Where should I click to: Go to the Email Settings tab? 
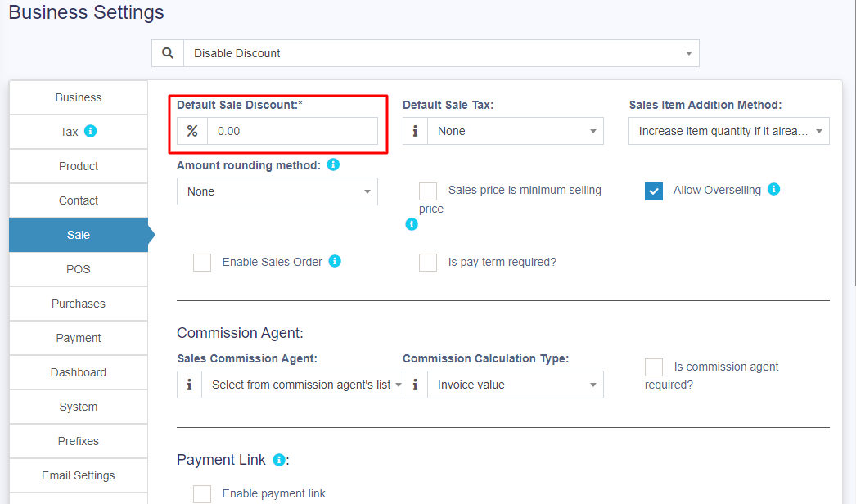point(79,475)
